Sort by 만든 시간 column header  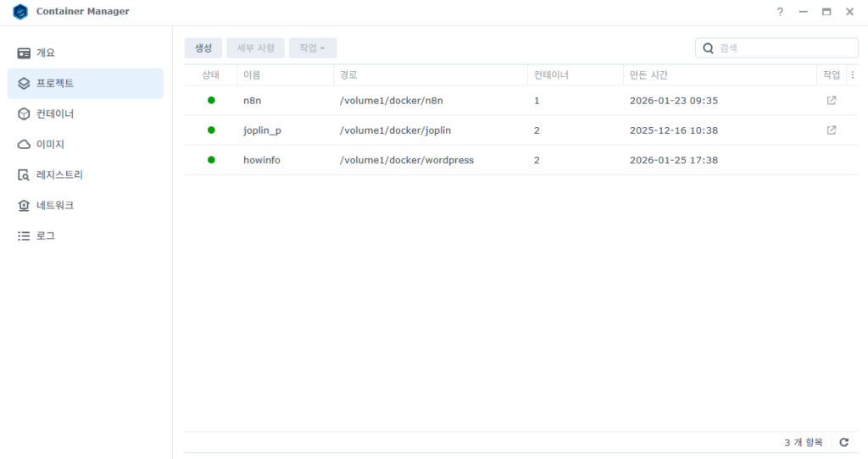click(x=650, y=75)
